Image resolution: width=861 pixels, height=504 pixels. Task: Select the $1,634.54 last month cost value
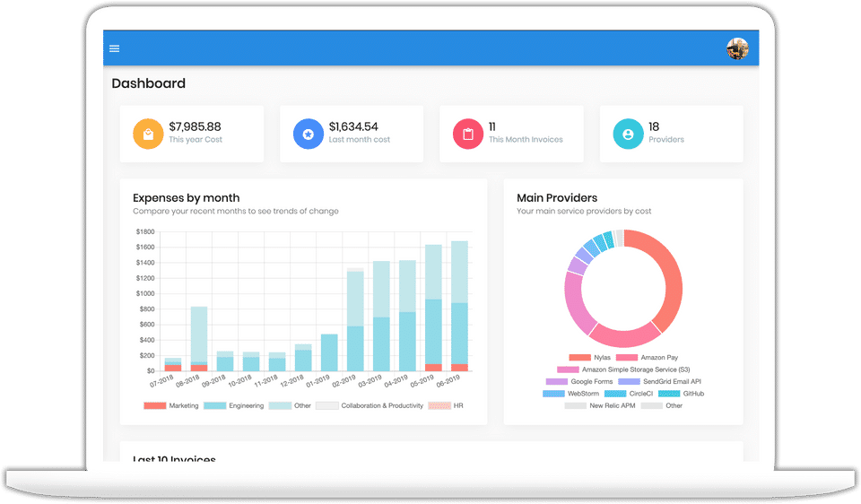click(353, 126)
